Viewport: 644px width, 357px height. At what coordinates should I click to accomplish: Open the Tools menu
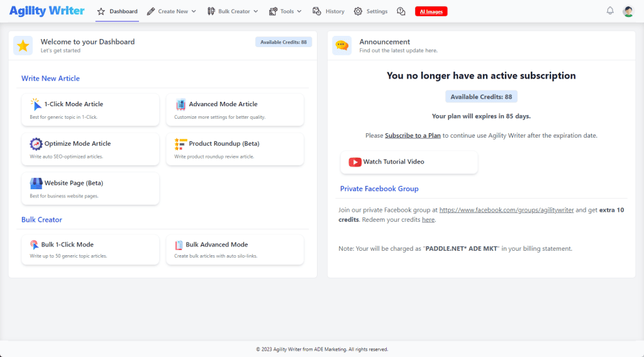[x=286, y=11]
